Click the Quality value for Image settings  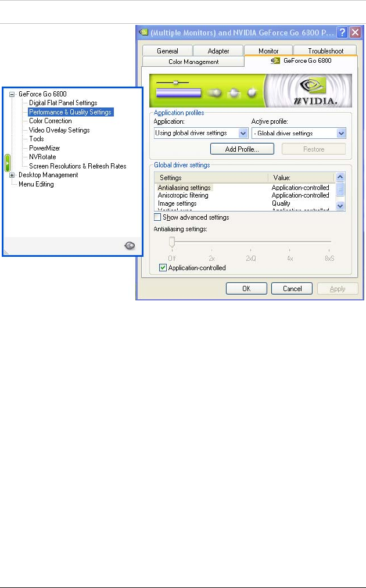click(281, 203)
